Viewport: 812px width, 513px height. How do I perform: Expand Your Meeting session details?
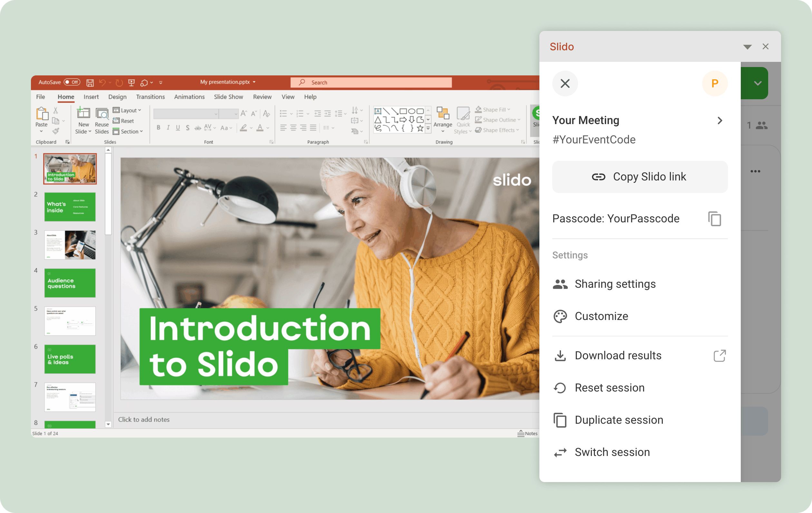point(721,120)
